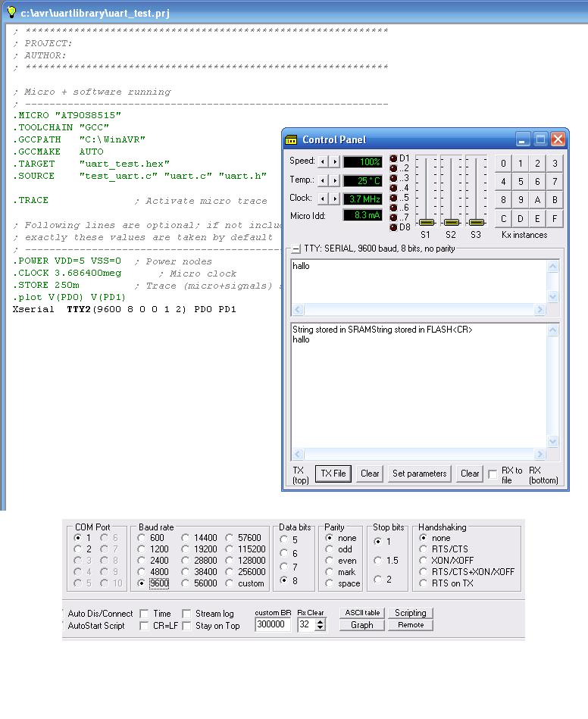Screen dimensions: 588x719
Task: Click keypad key 9
Action: (x=521, y=200)
